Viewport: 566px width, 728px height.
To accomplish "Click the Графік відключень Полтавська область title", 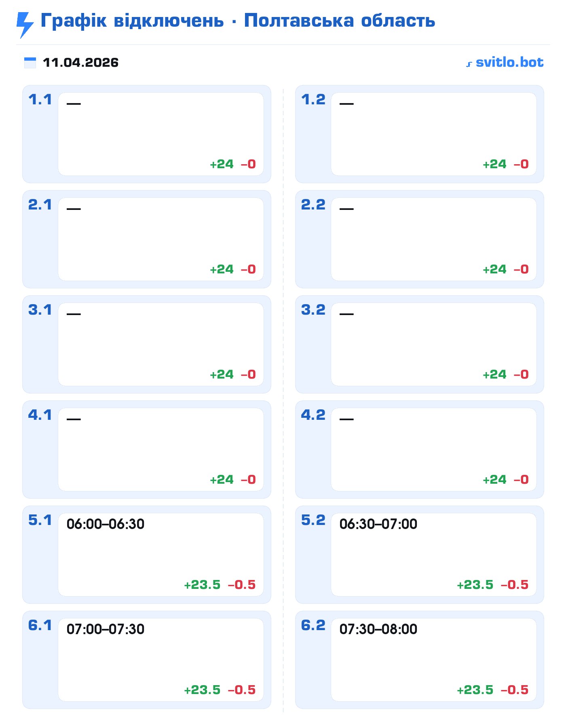I will point(238,21).
